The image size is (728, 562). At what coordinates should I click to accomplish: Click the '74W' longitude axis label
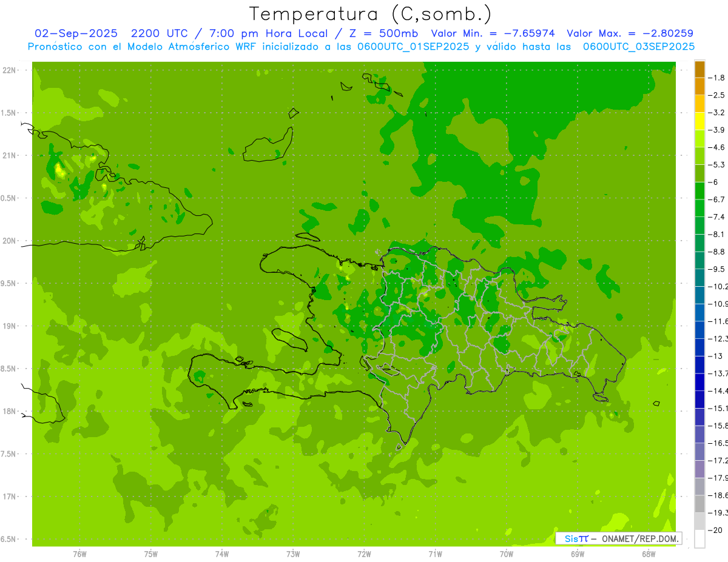[222, 554]
